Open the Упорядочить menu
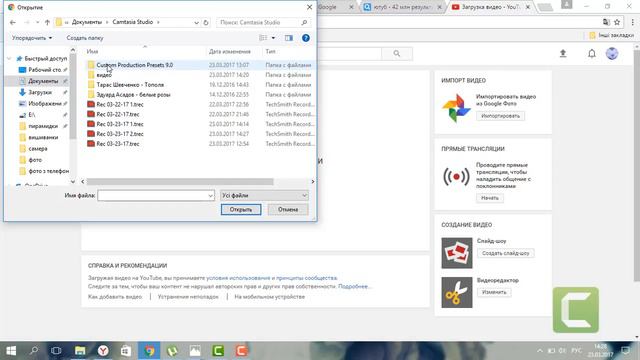640x360 pixels. [x=32, y=38]
